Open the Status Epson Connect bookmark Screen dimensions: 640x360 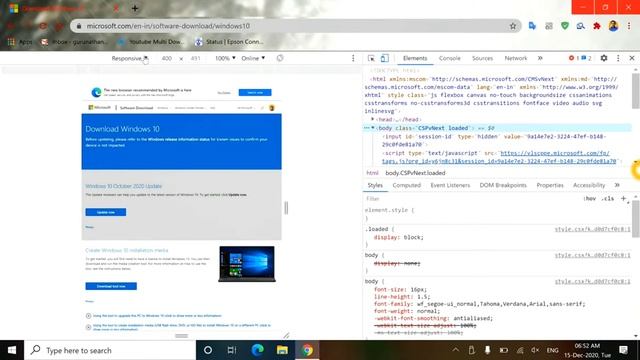point(229,42)
